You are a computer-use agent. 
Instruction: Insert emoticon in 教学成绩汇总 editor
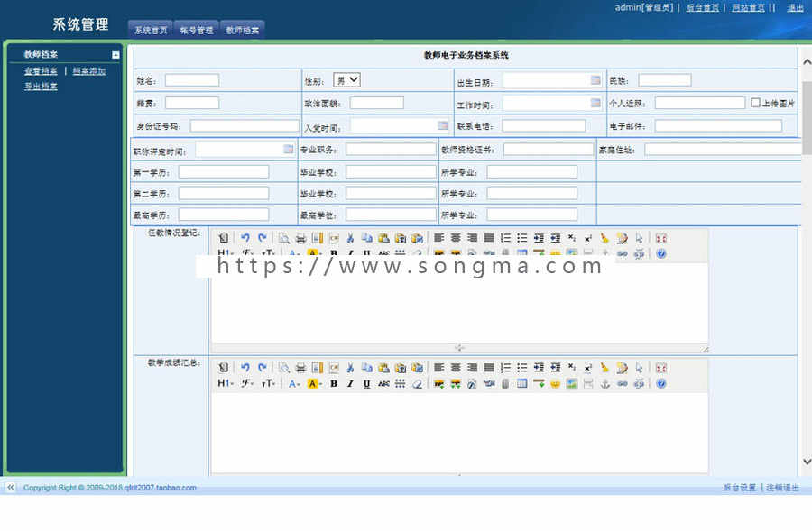pyautogui.click(x=555, y=383)
